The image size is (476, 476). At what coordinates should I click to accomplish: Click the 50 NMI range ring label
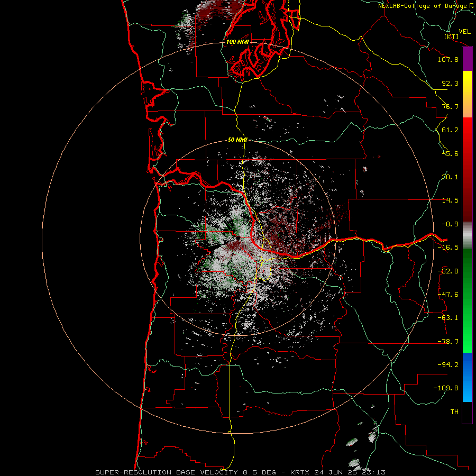click(x=237, y=140)
